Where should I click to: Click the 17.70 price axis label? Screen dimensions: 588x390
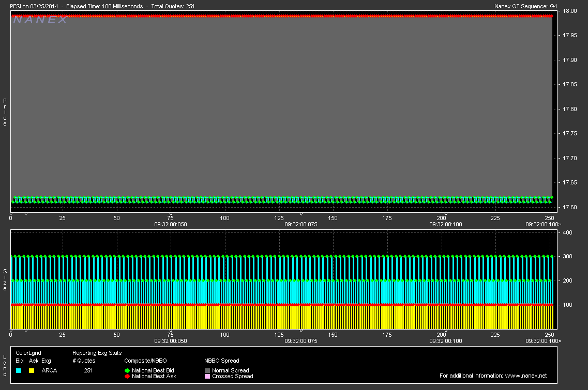(569, 158)
